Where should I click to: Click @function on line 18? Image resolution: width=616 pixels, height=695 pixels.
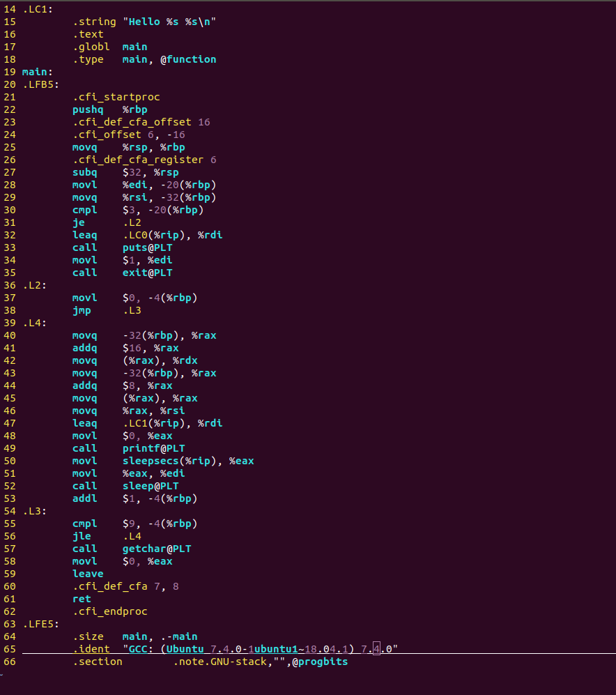[x=188, y=59]
